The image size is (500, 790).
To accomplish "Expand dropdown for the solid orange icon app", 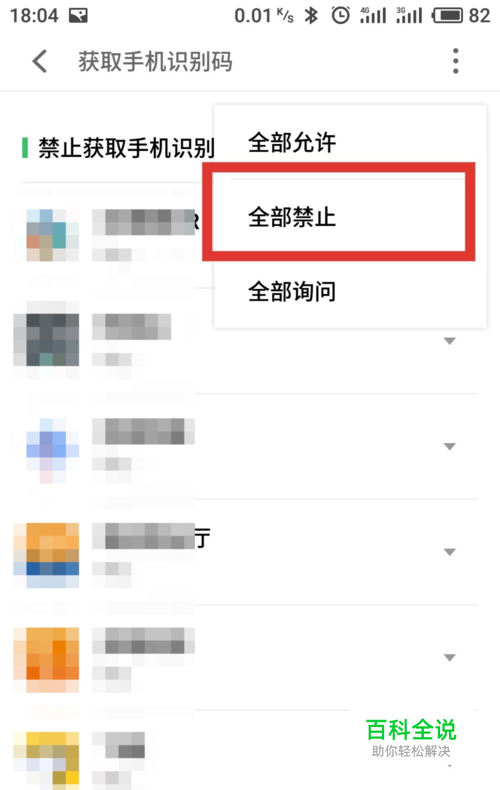I will 450,657.
